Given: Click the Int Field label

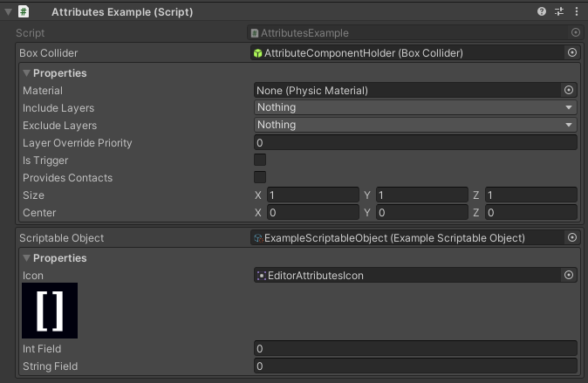Looking at the screenshot, I should [x=42, y=349].
